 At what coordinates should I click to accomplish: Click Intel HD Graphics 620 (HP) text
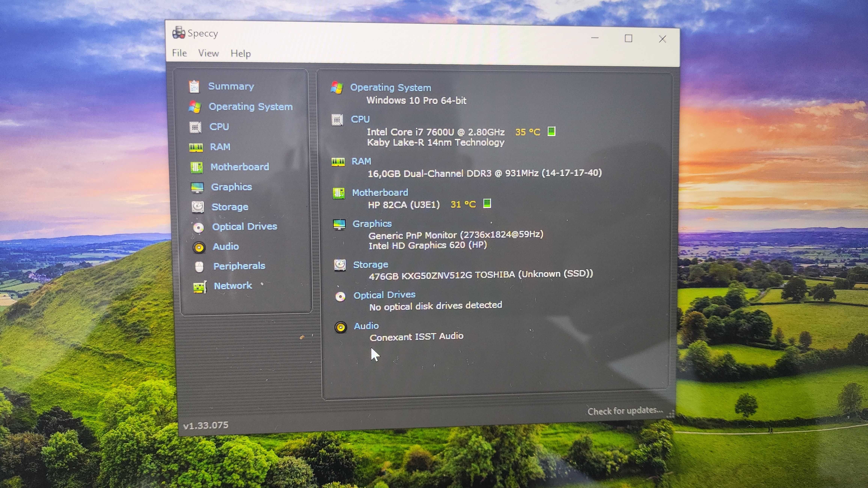[428, 245]
